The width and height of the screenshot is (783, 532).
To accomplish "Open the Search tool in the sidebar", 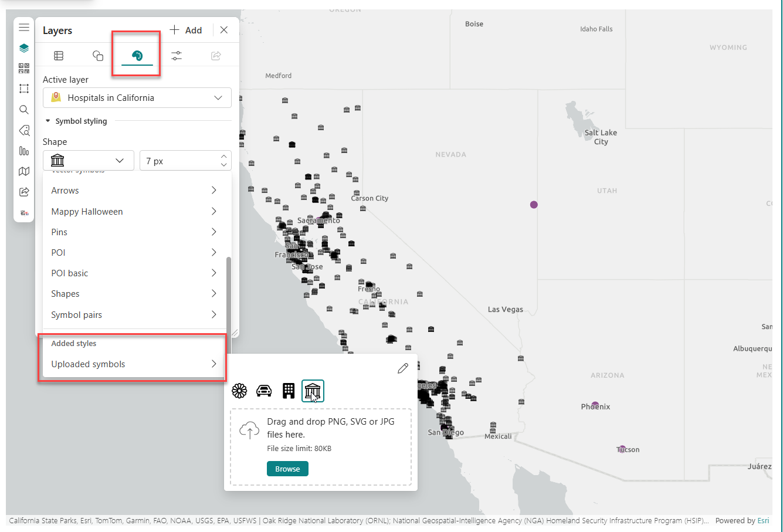I will click(24, 109).
